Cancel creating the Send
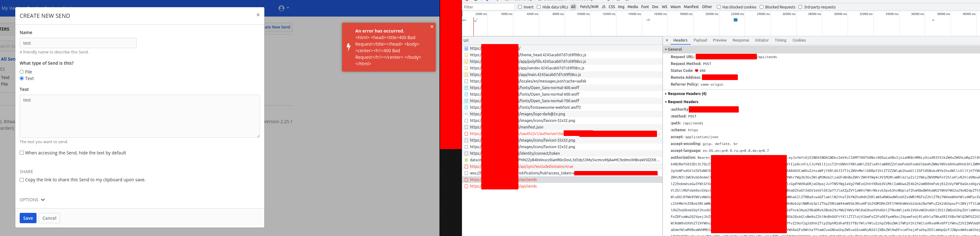Screen dimensions: 980x236 (49, 218)
